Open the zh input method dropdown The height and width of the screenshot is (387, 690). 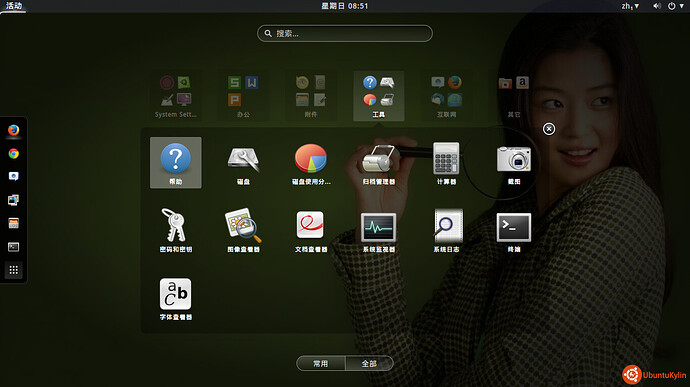630,6
